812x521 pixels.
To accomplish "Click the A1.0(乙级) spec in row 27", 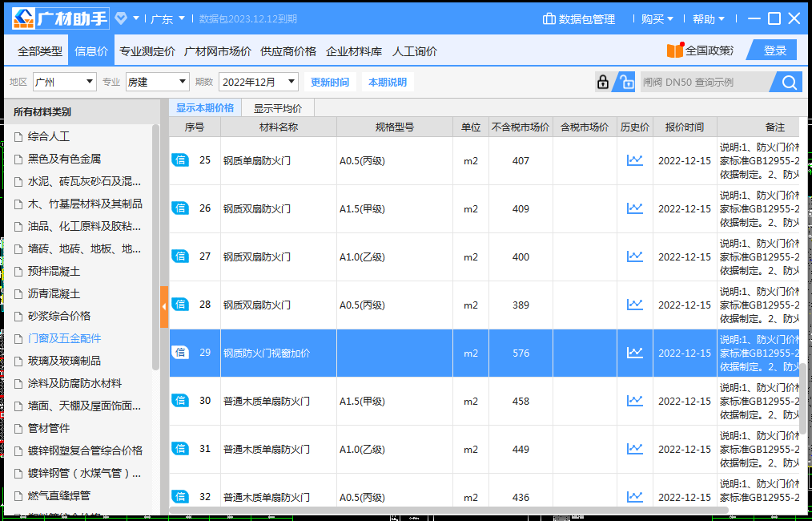I will 363,257.
